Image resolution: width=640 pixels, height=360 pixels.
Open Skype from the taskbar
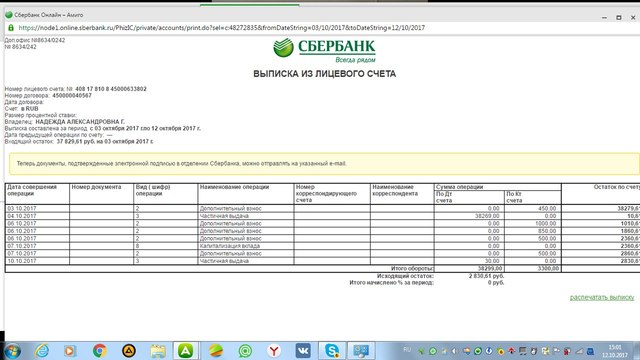pos(332,351)
